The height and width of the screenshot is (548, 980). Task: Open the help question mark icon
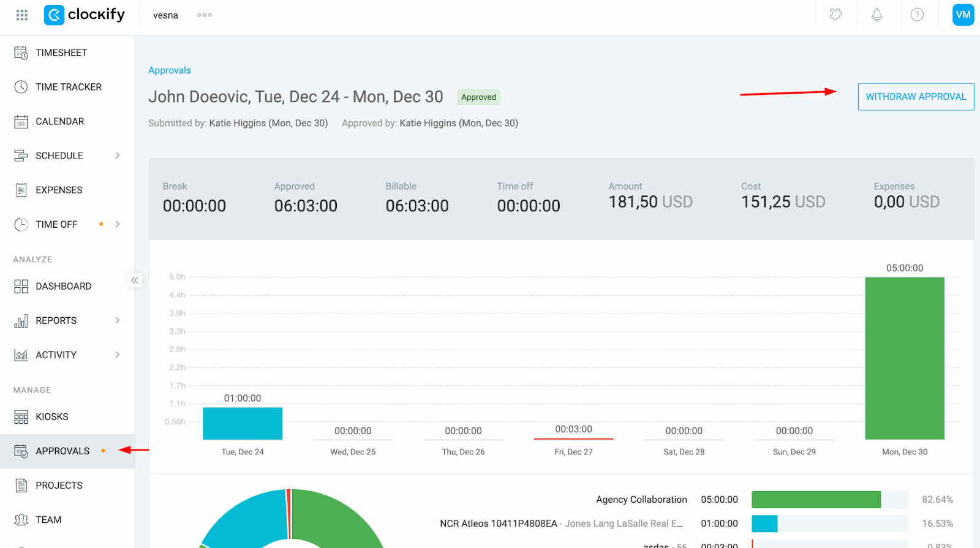point(917,15)
